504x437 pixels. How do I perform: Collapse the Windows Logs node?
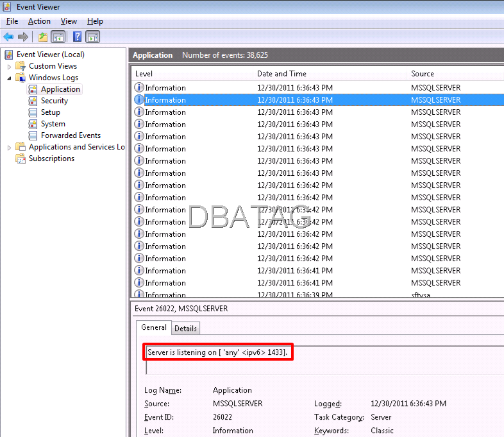click(9, 78)
